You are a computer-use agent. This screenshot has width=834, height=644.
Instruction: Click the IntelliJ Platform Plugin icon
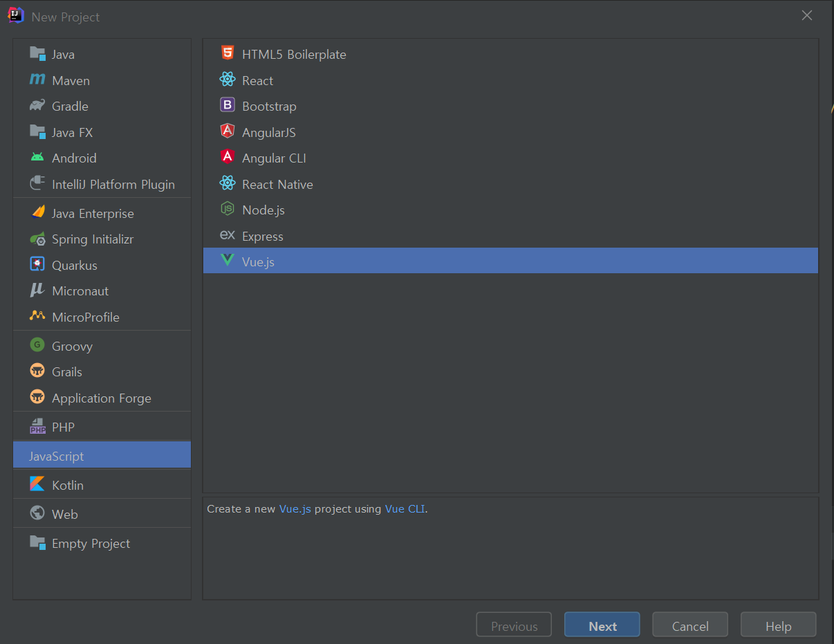(37, 184)
